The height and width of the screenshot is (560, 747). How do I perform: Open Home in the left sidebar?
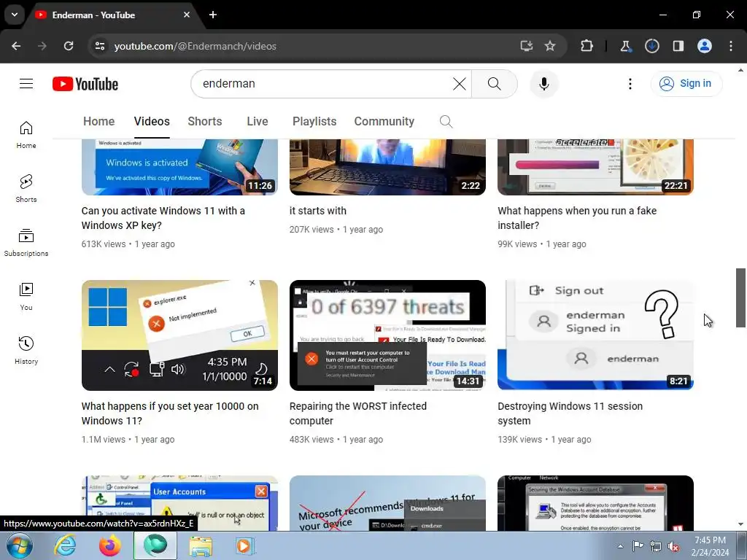click(x=26, y=135)
